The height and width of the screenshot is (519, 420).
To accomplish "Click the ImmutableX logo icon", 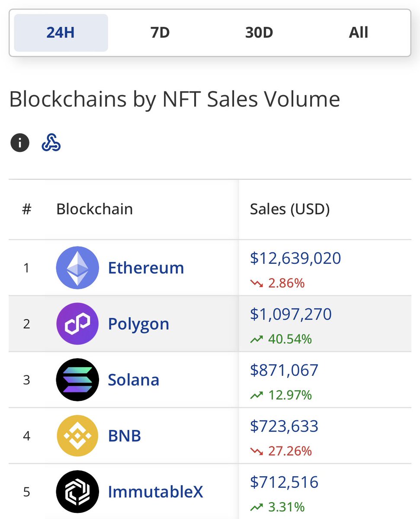I will pos(77,492).
